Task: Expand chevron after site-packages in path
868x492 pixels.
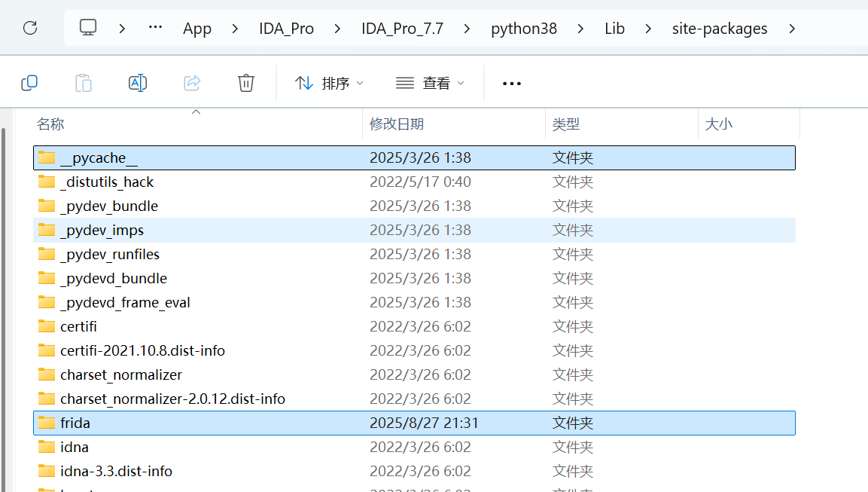Action: click(x=792, y=29)
